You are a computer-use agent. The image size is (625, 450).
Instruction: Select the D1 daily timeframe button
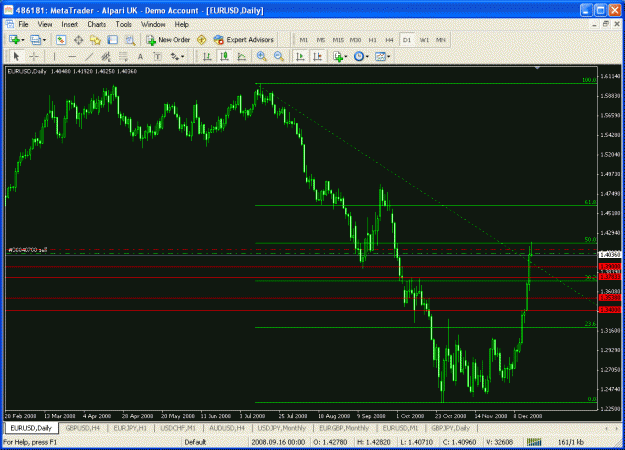click(x=407, y=40)
